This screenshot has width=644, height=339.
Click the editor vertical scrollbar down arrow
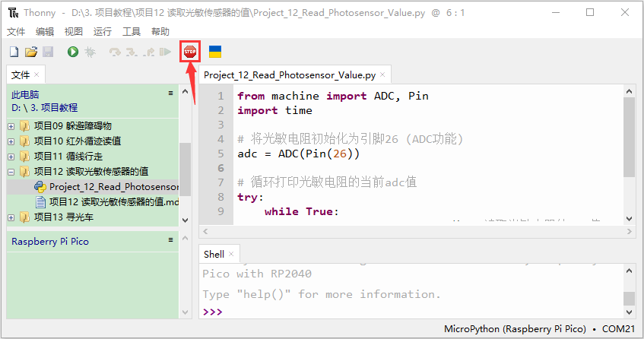coord(630,219)
